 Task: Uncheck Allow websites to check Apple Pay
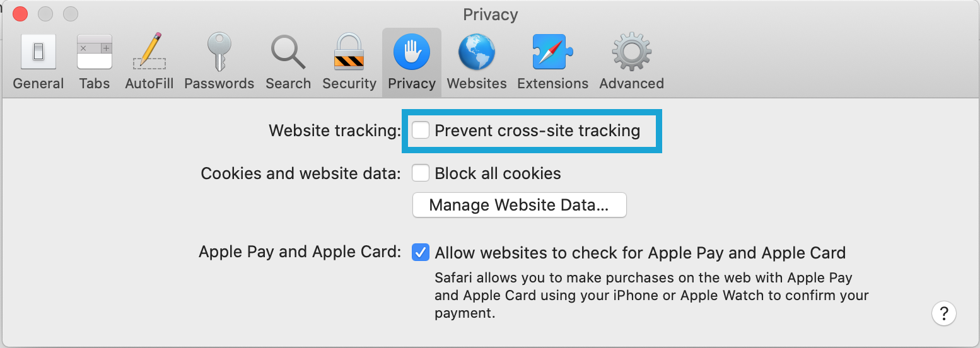pos(421,253)
